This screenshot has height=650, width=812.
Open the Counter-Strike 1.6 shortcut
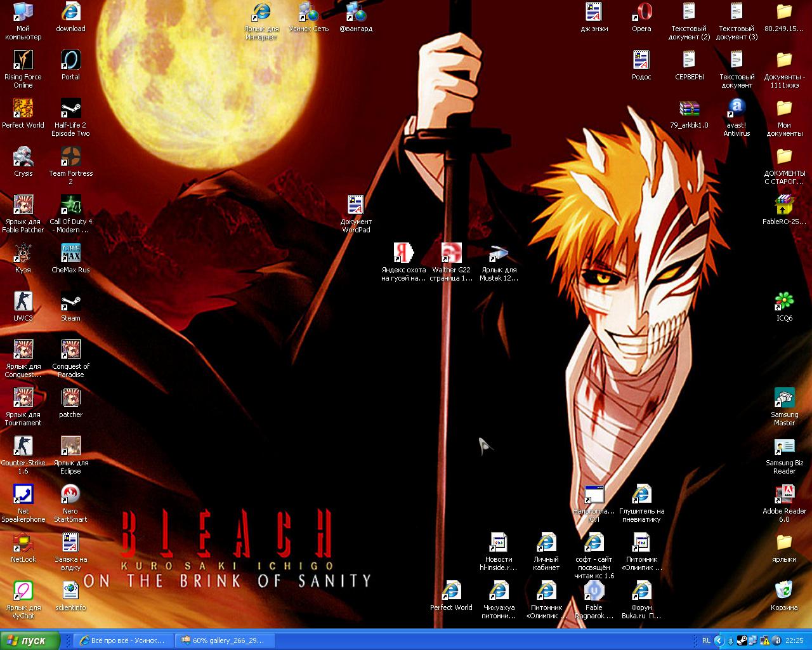click(23, 447)
